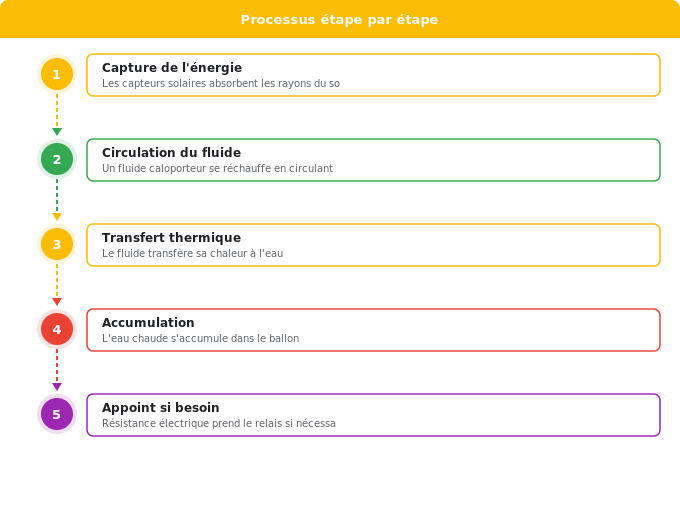
Task: Click the red step 4 circle
Action: 57,329
